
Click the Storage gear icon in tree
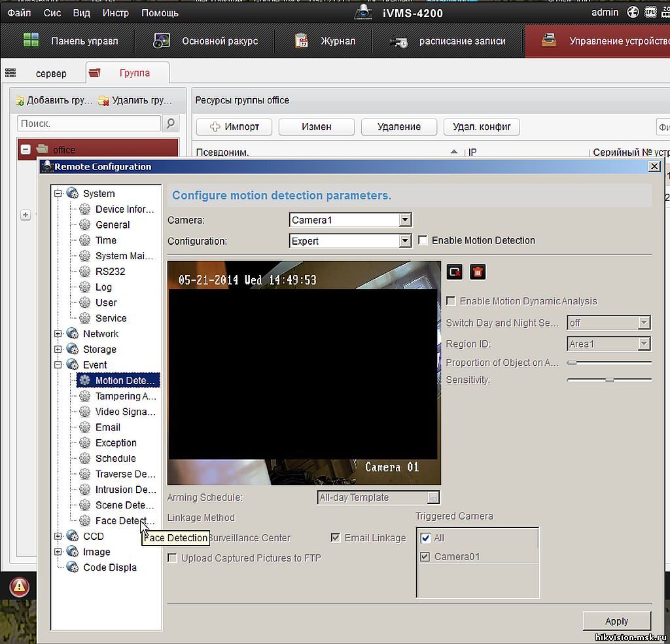(73, 349)
